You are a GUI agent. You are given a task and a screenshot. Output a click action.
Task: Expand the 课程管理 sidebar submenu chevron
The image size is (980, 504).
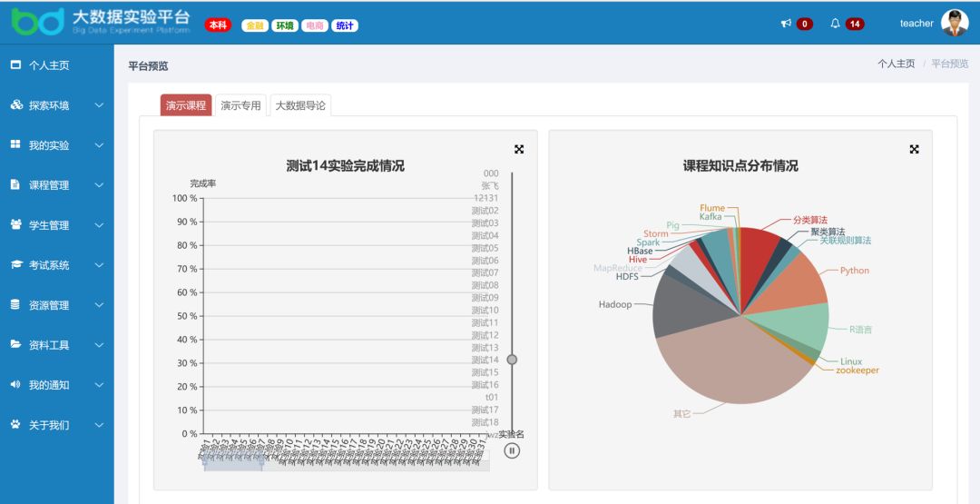[99, 185]
